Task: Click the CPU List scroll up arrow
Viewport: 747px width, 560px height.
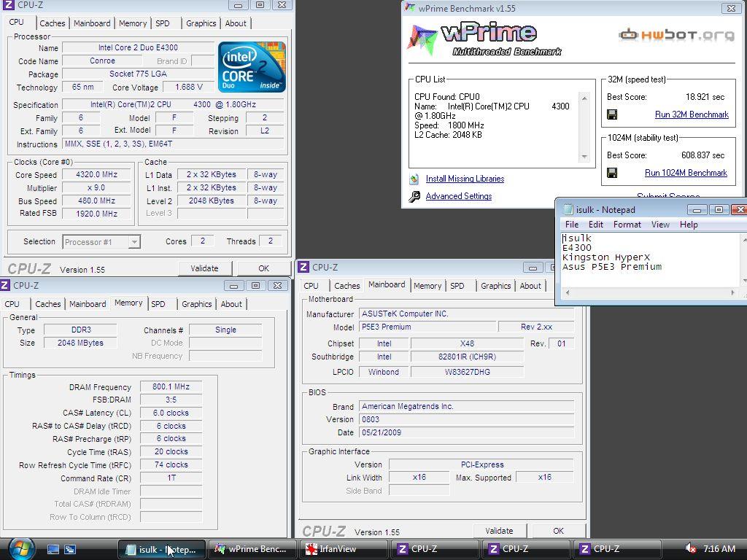Action: pos(584,98)
